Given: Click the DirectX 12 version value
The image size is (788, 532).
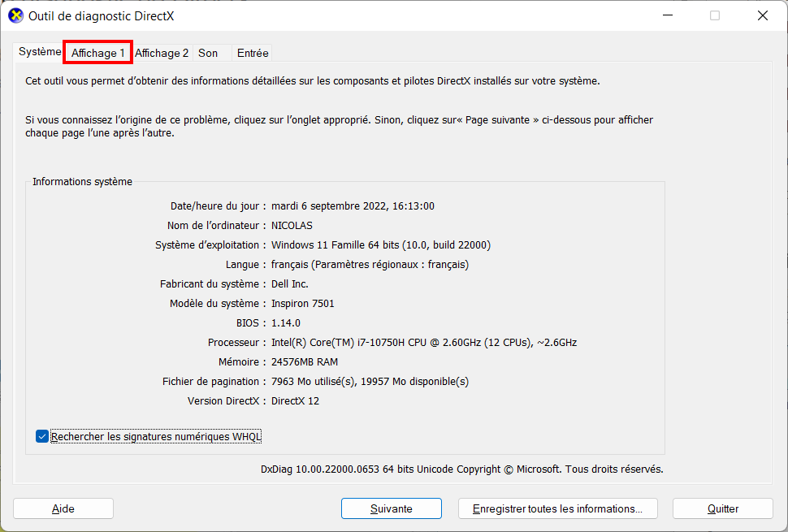Looking at the screenshot, I should click(295, 401).
